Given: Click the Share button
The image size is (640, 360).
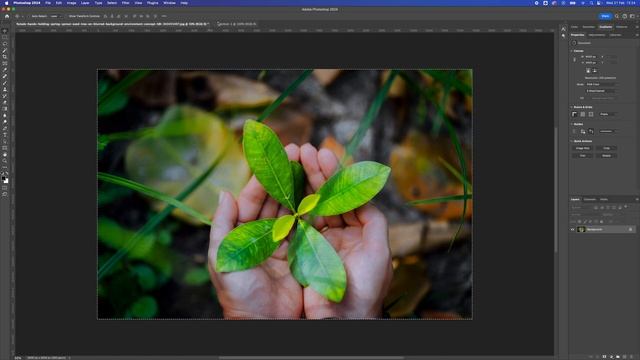Looking at the screenshot, I should pos(605,16).
